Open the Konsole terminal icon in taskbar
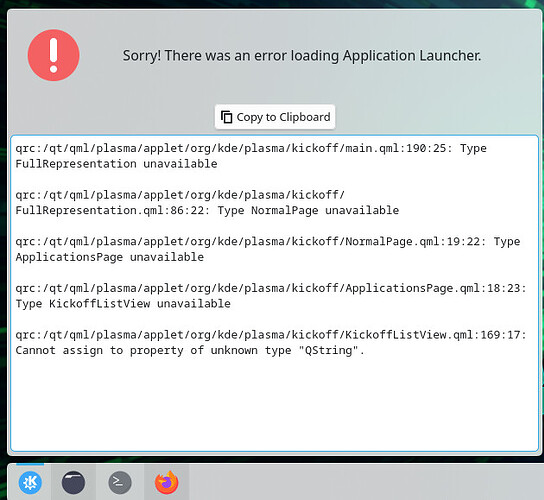The height and width of the screenshot is (500, 544). 120,482
